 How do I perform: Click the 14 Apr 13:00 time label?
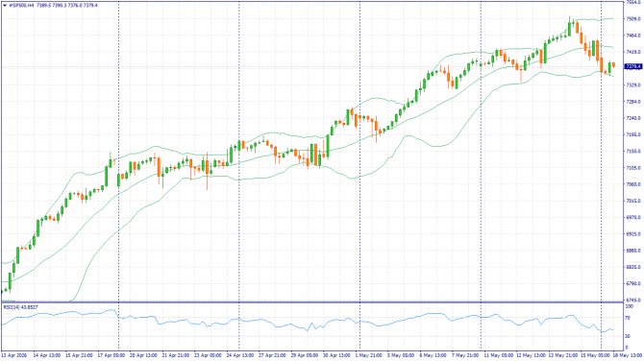tap(46, 355)
